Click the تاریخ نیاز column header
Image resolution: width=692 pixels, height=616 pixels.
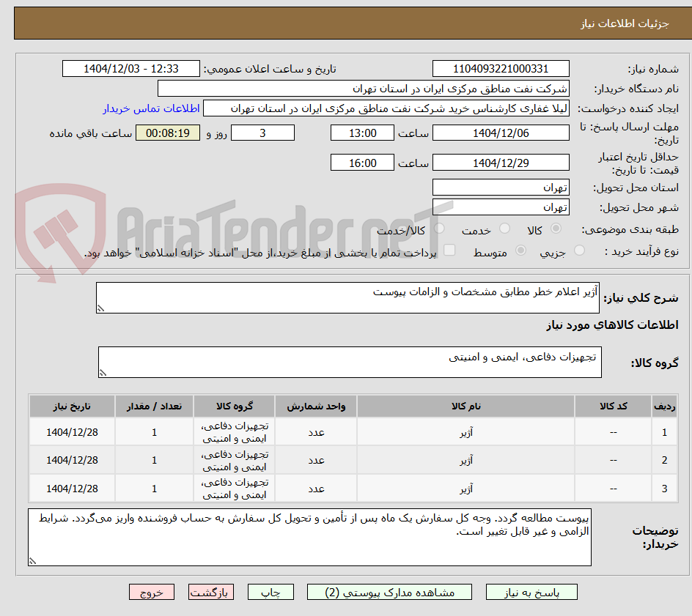pyautogui.click(x=72, y=406)
